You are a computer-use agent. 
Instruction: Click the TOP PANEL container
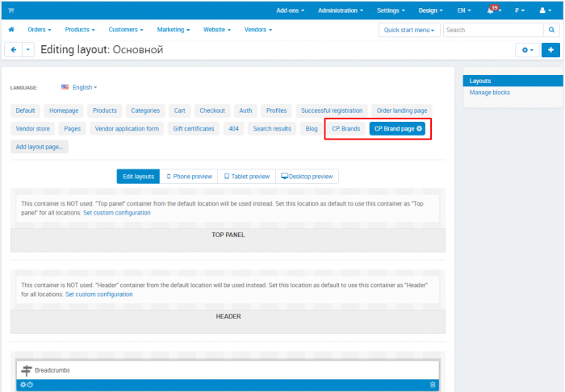(x=228, y=240)
